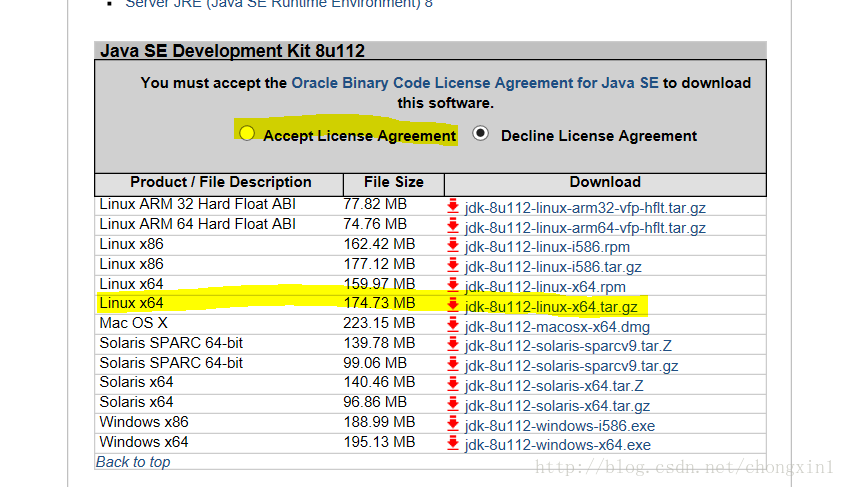Click the 195.13 MB file size

(379, 442)
